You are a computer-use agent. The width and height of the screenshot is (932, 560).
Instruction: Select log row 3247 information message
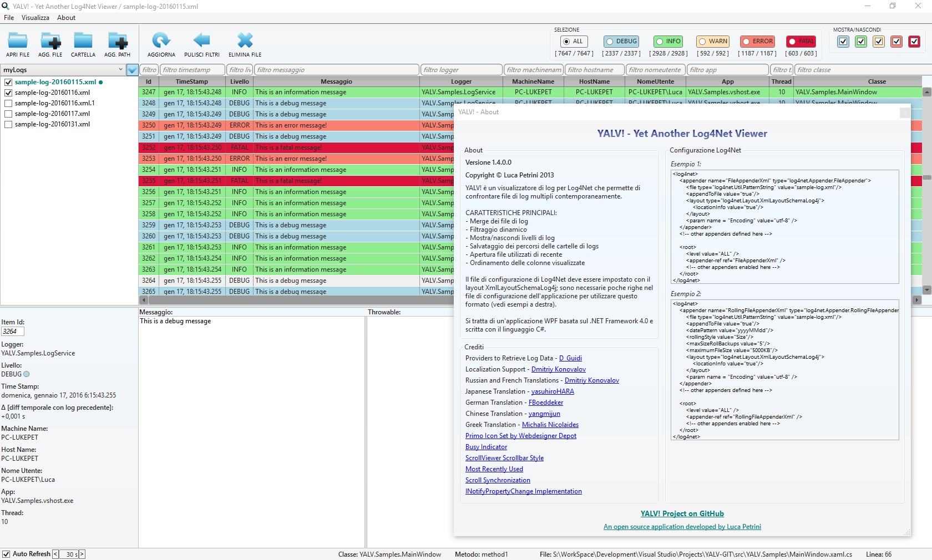click(530, 92)
